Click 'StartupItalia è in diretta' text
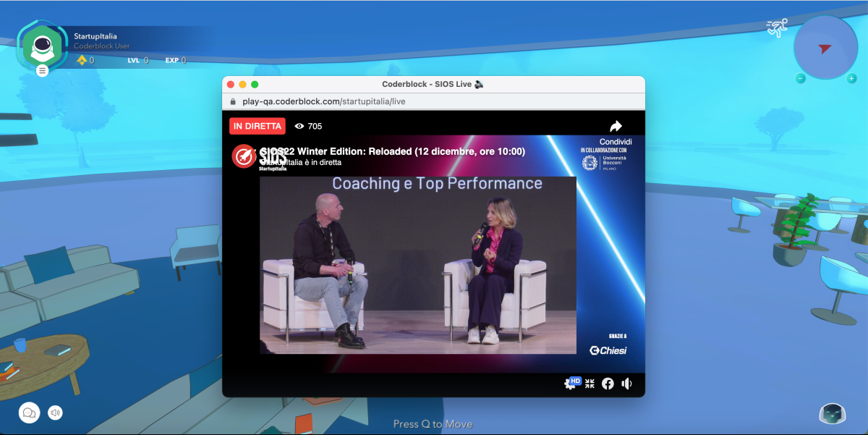Image resolution: width=868 pixels, height=435 pixels. [x=300, y=163]
